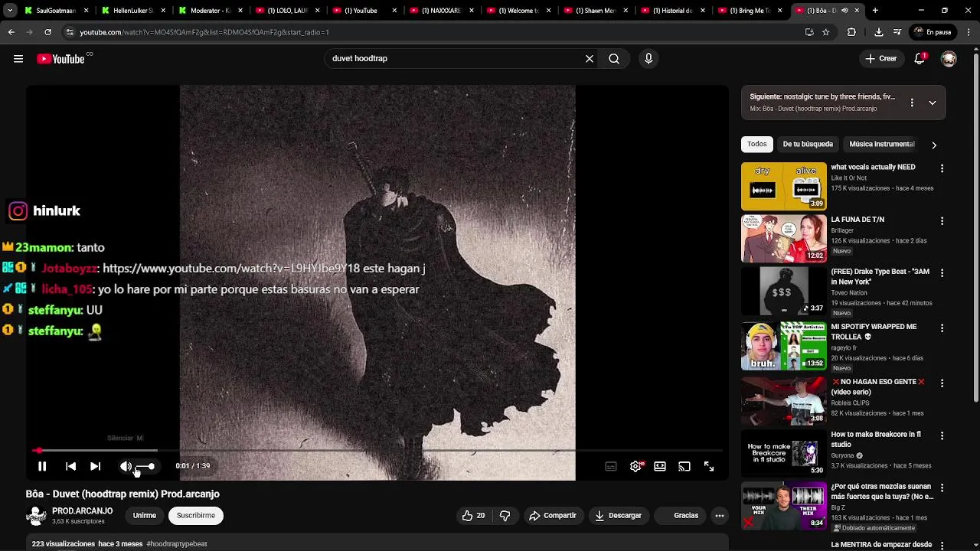980x551 pixels.
Task: Reload the current page
Action: [x=47, y=32]
